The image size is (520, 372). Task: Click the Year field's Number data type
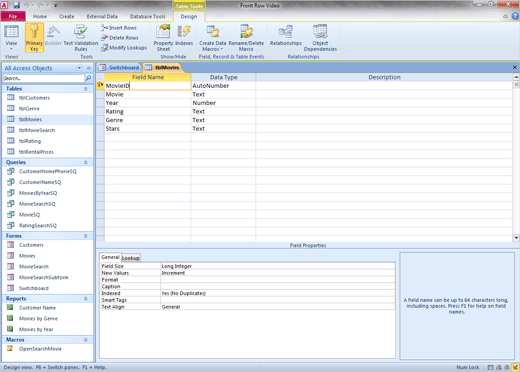click(223, 103)
